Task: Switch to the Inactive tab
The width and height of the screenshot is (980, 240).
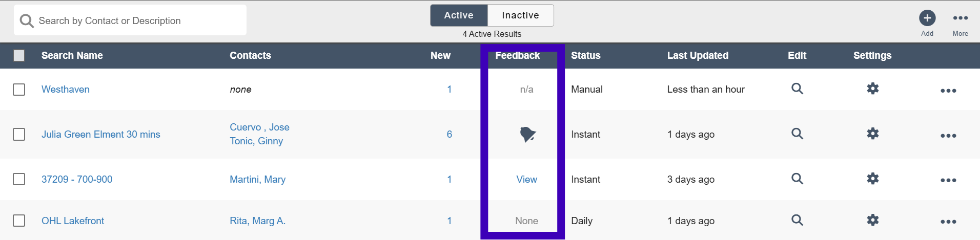Action: point(520,15)
